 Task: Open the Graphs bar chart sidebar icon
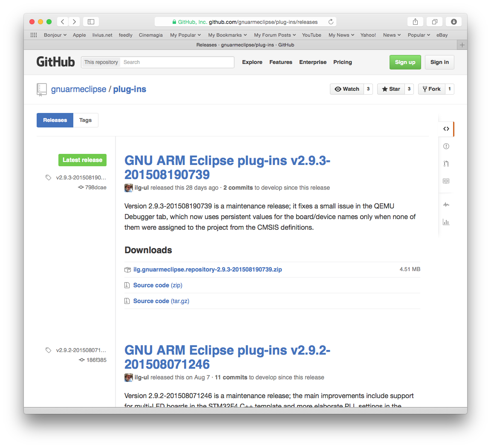point(446,222)
